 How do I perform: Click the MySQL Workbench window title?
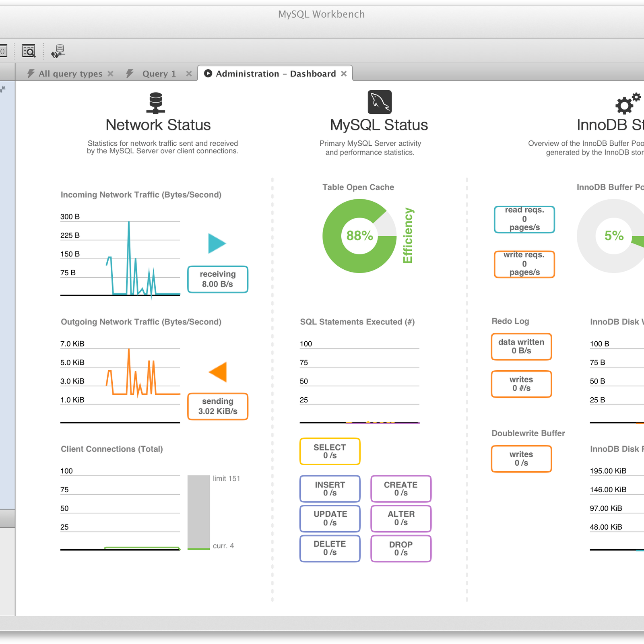[321, 14]
